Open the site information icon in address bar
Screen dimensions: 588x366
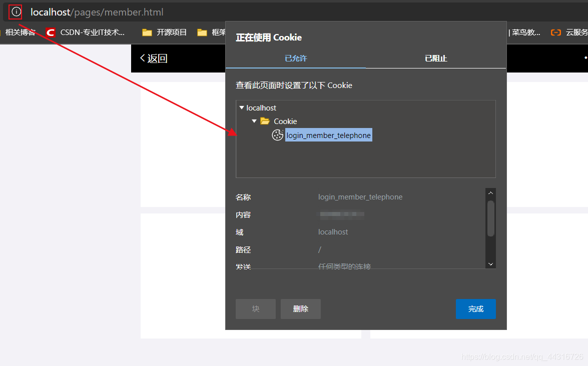pyautogui.click(x=16, y=12)
